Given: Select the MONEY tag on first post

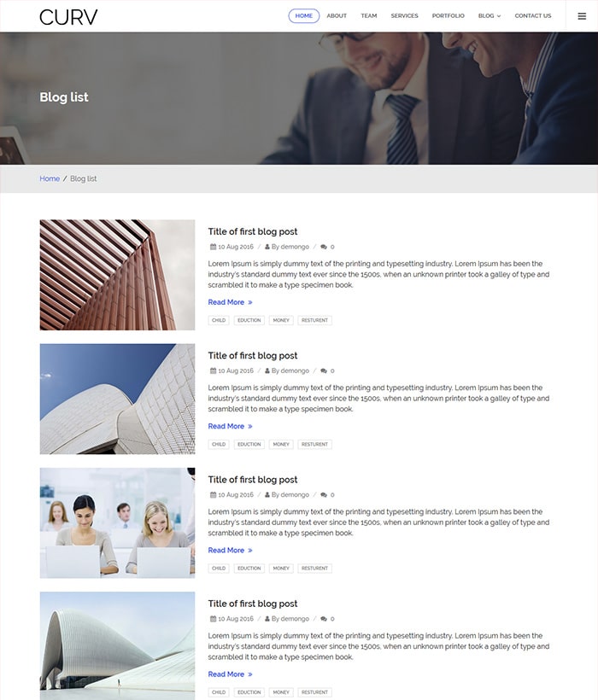Looking at the screenshot, I should point(281,320).
